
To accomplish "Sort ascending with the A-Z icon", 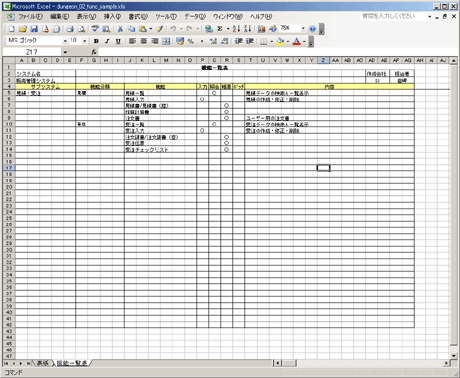I will coord(236,29).
